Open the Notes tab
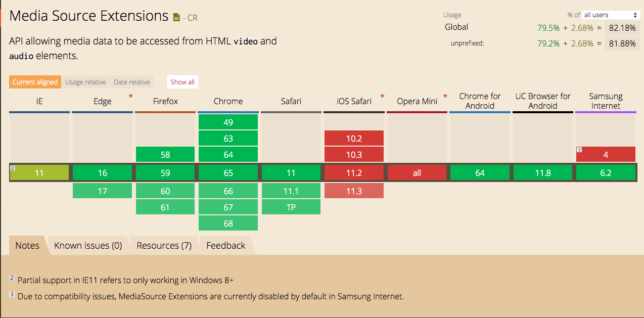The height and width of the screenshot is (318, 644). (x=27, y=245)
